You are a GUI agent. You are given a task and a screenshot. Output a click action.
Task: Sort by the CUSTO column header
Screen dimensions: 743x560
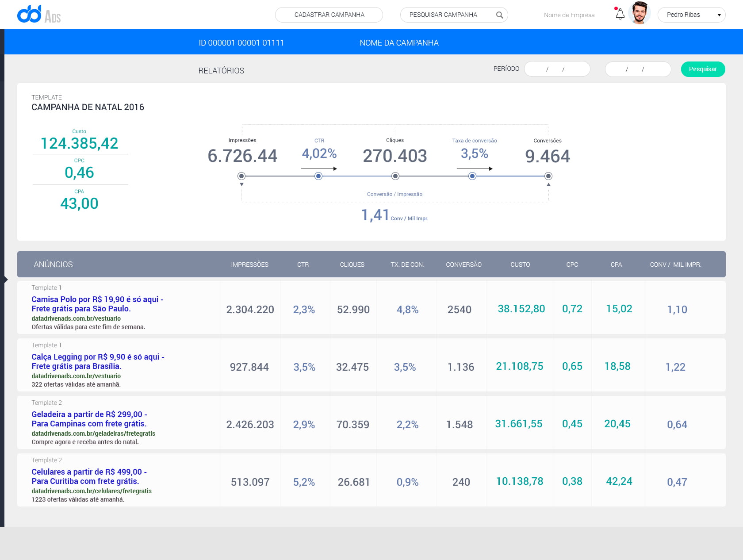(x=520, y=265)
